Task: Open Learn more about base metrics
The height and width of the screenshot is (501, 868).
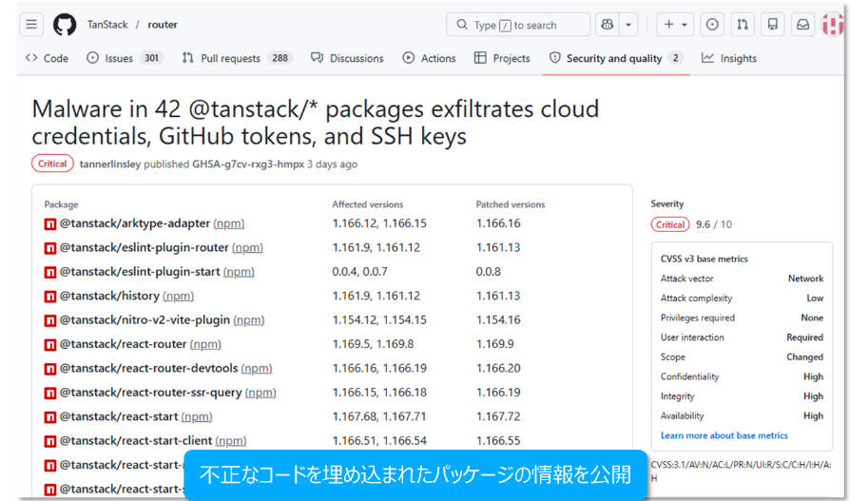Action: pyautogui.click(x=724, y=435)
